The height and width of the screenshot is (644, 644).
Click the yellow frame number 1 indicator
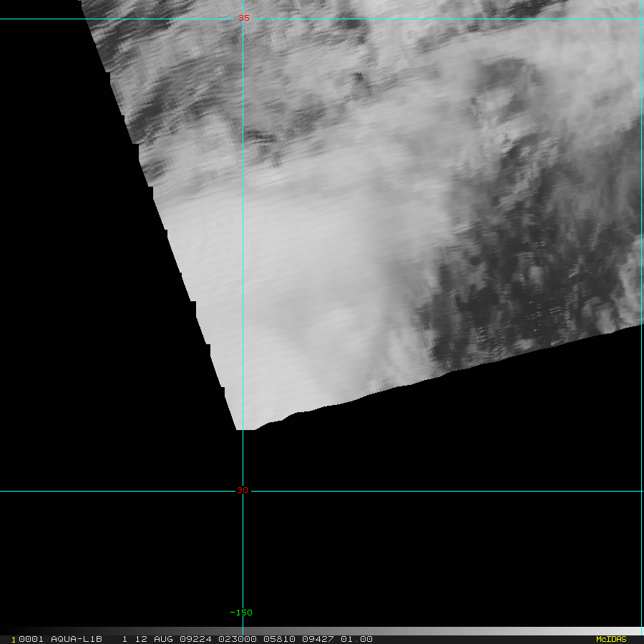click(13, 640)
